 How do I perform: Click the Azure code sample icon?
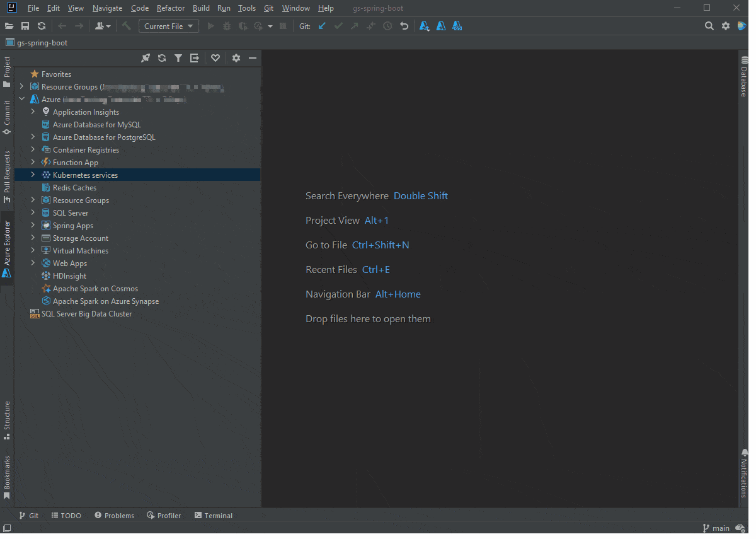tap(457, 26)
